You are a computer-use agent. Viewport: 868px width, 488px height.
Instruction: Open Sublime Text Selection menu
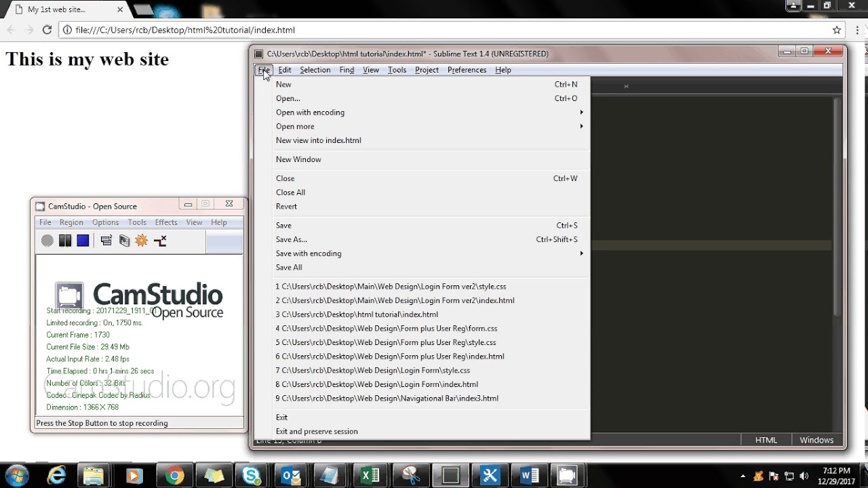point(315,70)
